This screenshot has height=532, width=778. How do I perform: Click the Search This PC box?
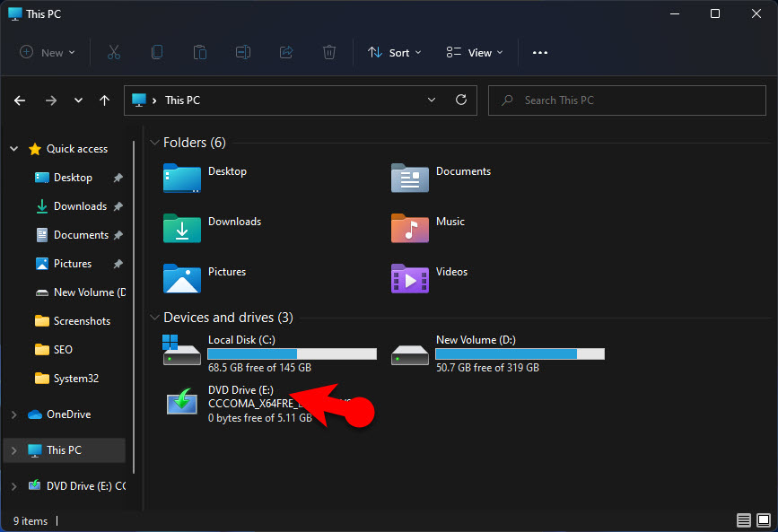(627, 100)
